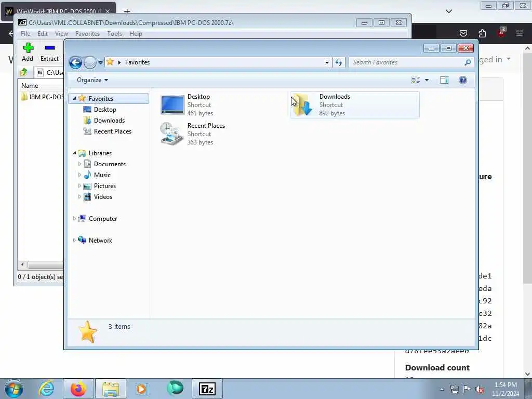Select Libraries in the navigation pane

click(100, 153)
